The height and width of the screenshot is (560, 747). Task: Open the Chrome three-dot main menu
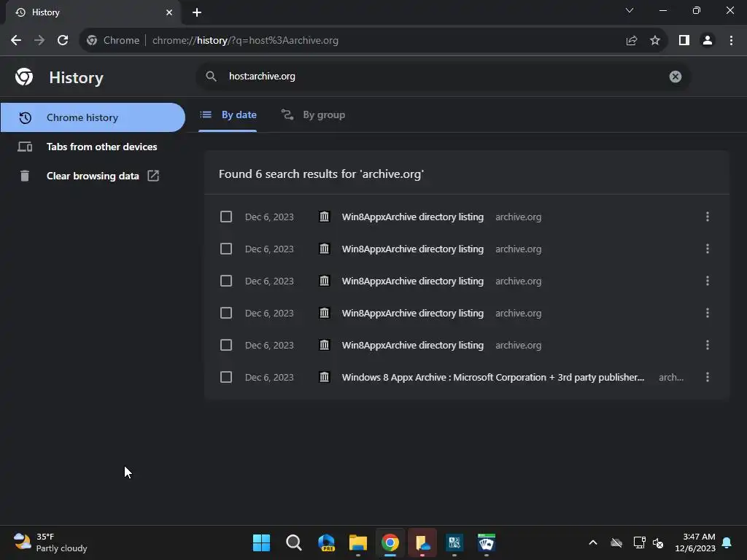(731, 41)
